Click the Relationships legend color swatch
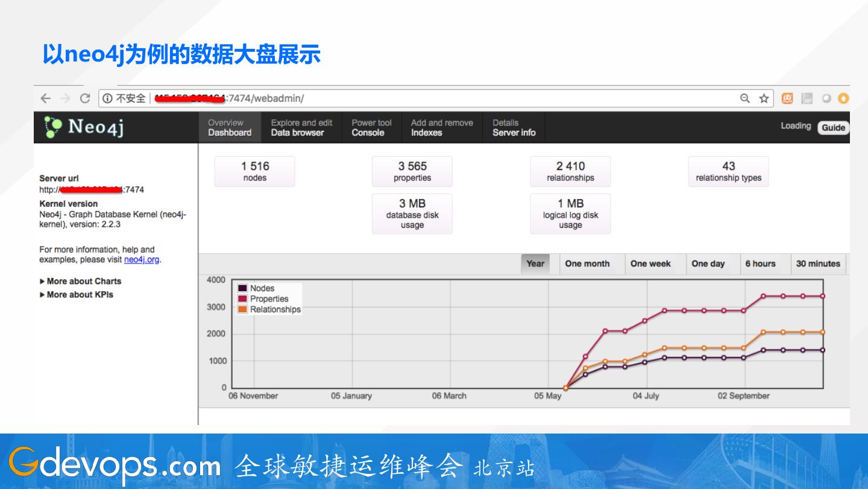The image size is (868, 489). click(x=242, y=309)
